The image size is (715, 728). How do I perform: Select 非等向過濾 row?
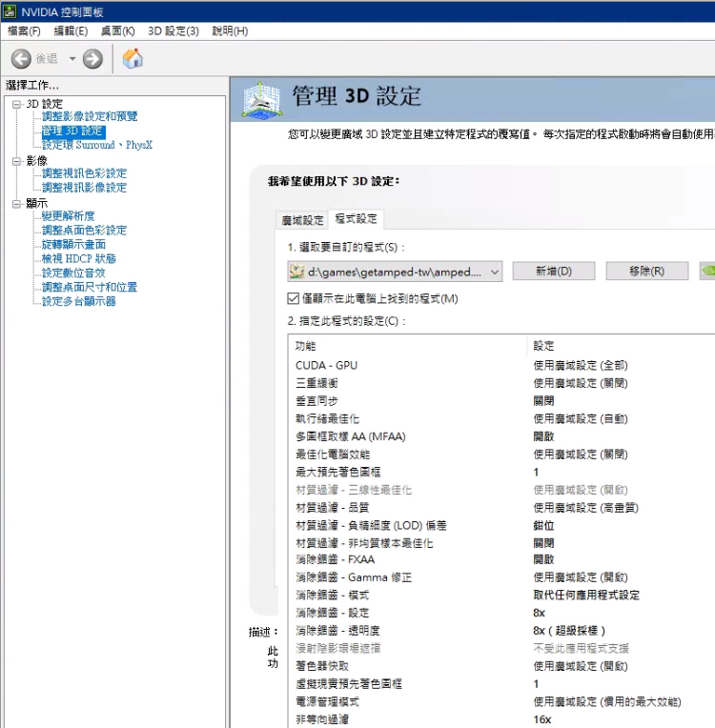(500, 719)
